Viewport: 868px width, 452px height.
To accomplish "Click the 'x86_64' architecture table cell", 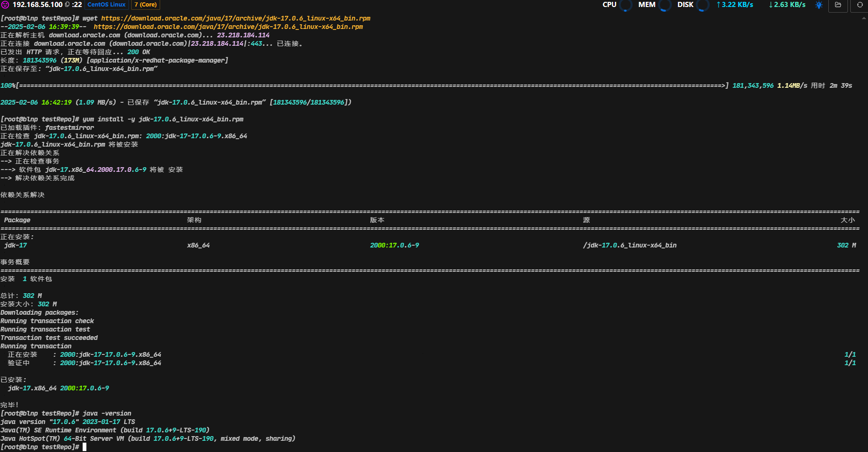I will [x=198, y=245].
